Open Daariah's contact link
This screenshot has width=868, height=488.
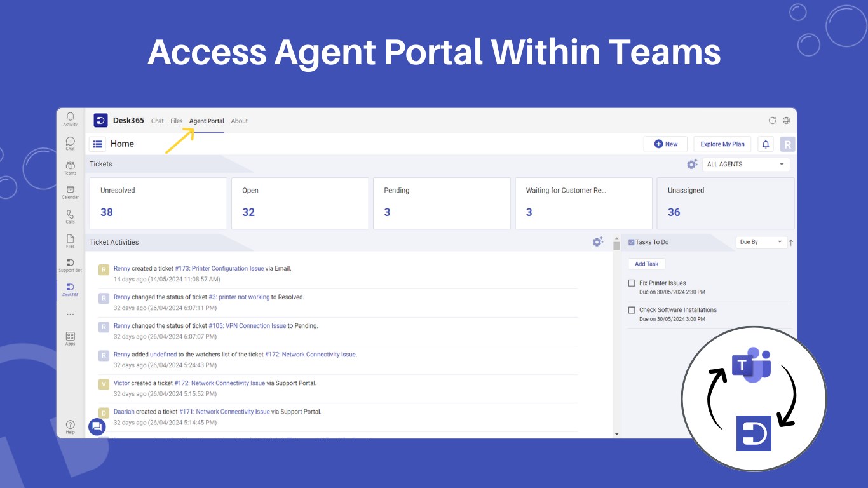point(124,412)
